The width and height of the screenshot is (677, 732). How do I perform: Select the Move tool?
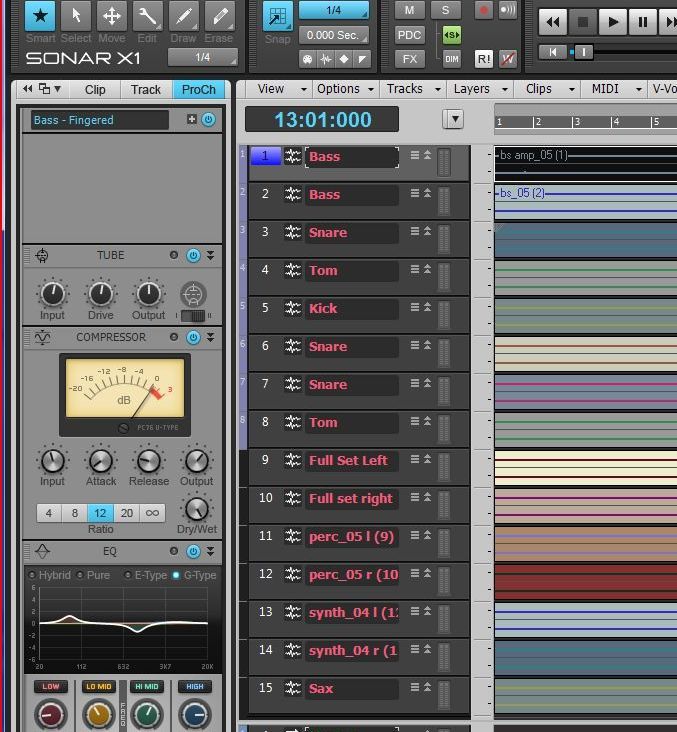(112, 17)
